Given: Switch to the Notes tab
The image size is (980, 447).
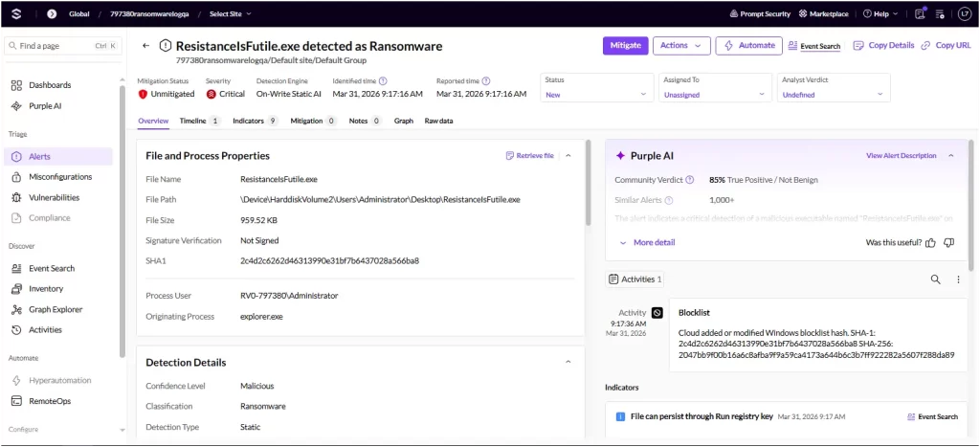Looking at the screenshot, I should pos(365,121).
